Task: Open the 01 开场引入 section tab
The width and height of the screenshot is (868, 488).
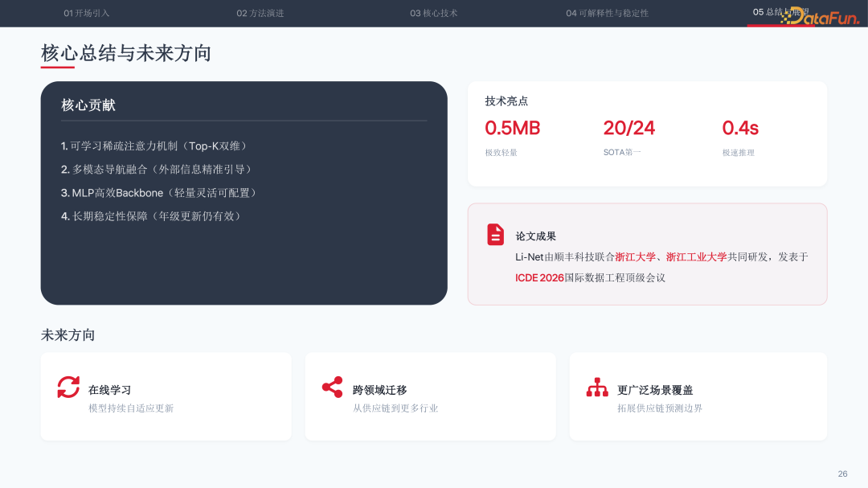Action: click(x=86, y=13)
